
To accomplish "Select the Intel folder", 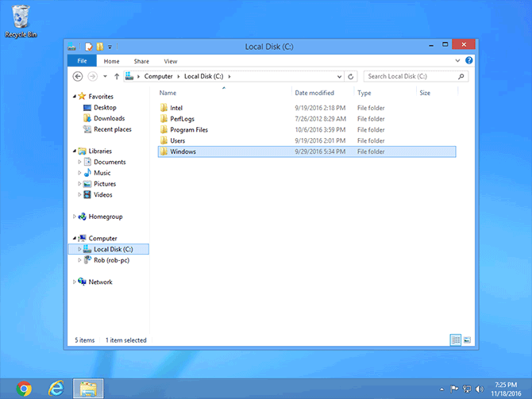I will [x=307, y=108].
